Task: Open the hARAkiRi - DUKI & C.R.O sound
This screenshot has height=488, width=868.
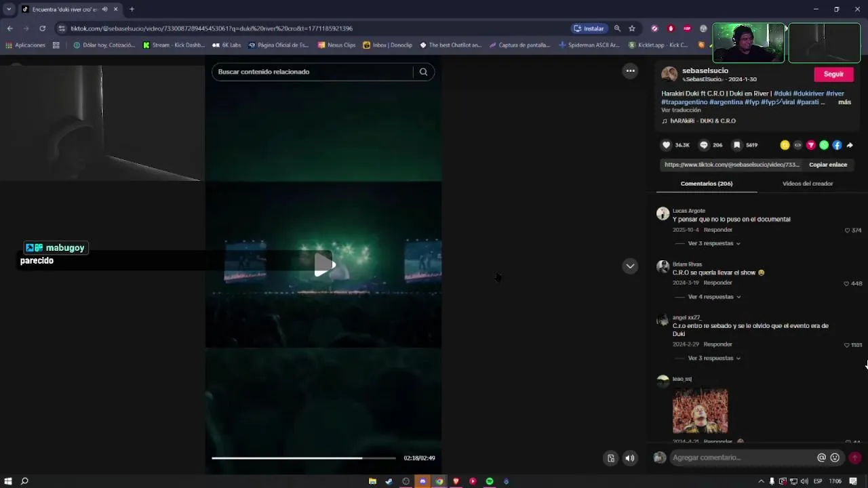Action: (698, 121)
